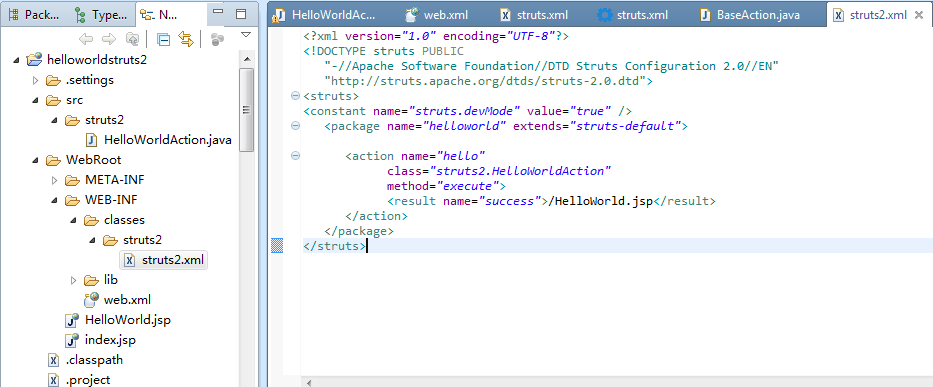Collapse the struts2 folder under src
The height and width of the screenshot is (387, 933).
click(54, 120)
